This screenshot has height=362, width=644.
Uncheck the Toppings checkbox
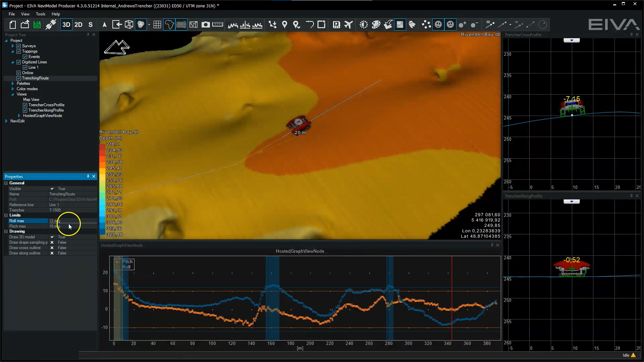point(19,51)
